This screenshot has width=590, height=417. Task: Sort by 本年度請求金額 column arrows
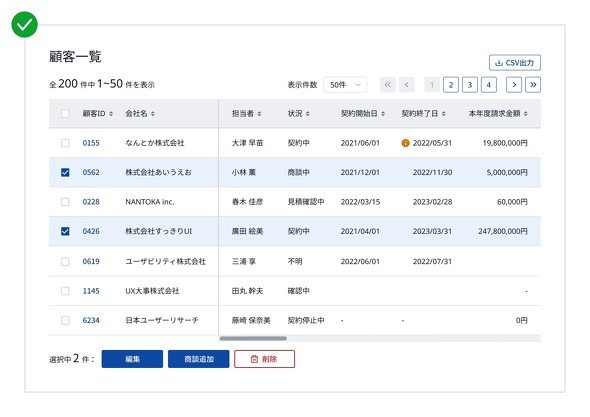526,114
